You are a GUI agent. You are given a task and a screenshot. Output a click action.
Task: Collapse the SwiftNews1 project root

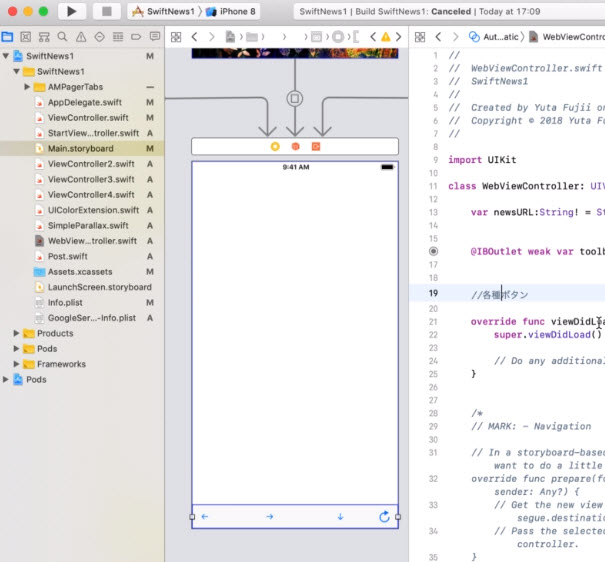6,56
